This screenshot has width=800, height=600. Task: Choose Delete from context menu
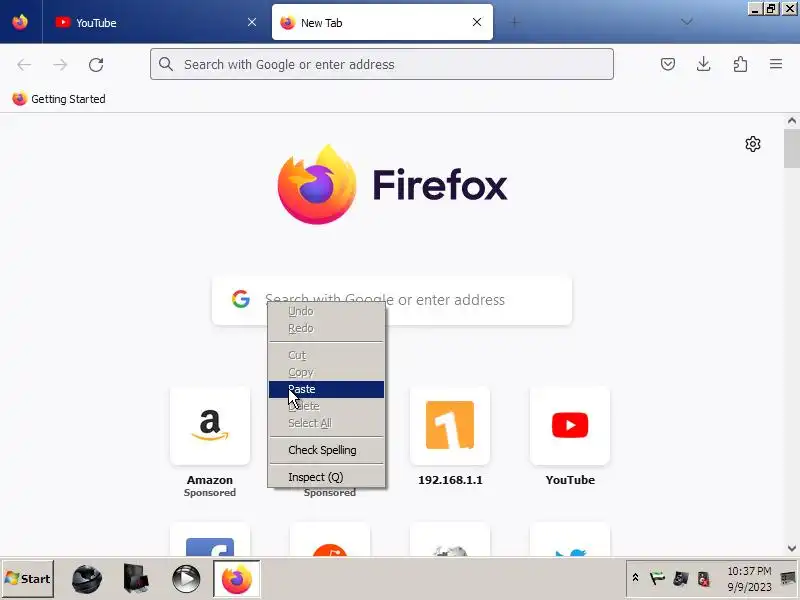pos(326,406)
